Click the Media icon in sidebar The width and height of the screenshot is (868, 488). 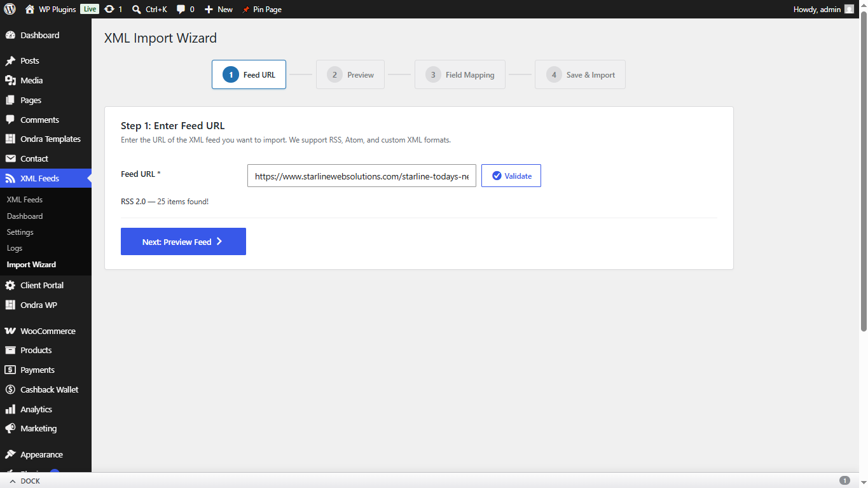coord(10,80)
